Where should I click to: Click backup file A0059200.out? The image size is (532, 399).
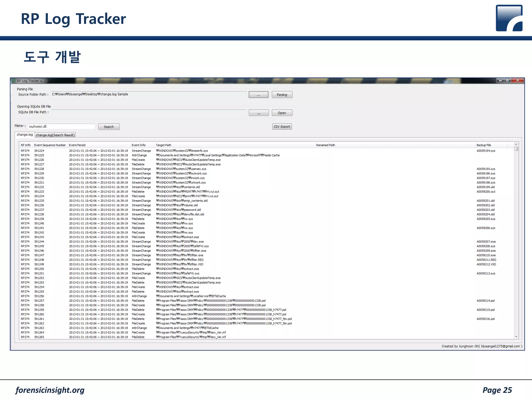pos(486,192)
